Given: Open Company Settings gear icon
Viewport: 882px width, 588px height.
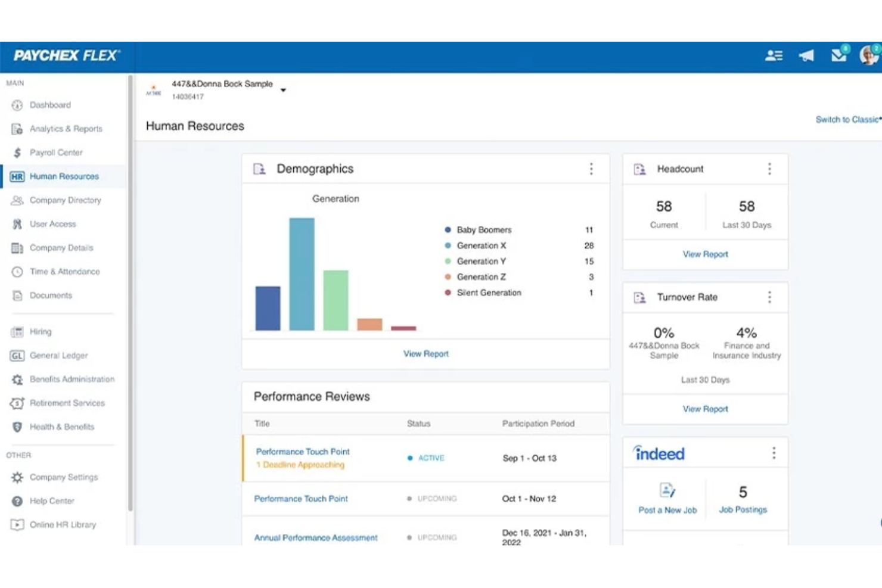Looking at the screenshot, I should [x=18, y=477].
